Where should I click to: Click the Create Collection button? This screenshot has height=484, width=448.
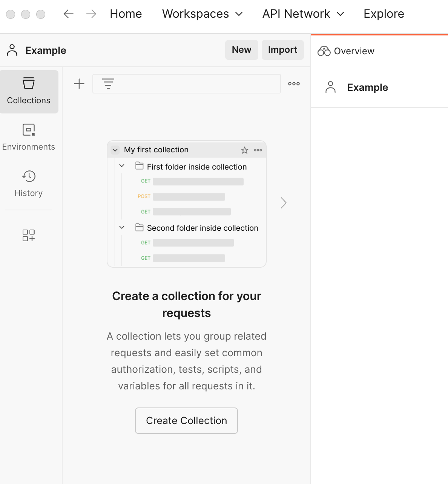pyautogui.click(x=187, y=421)
